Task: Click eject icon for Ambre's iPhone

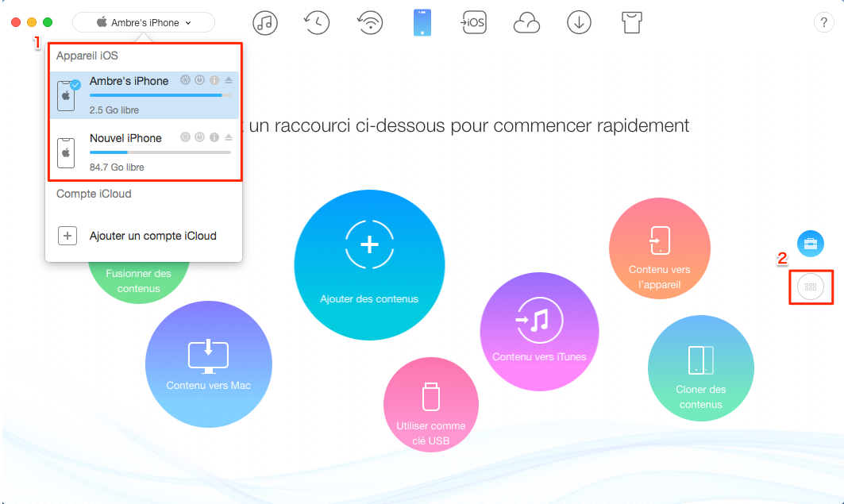Action: (229, 80)
